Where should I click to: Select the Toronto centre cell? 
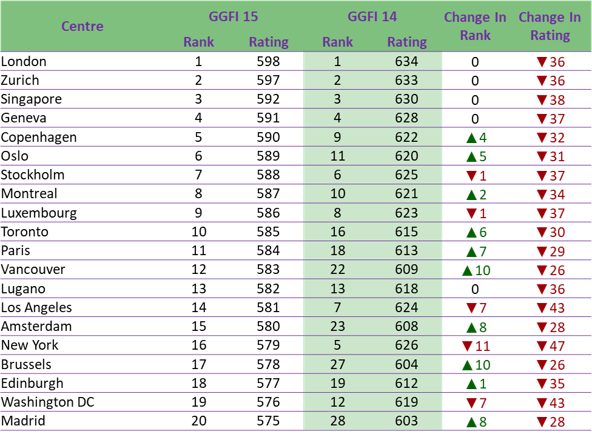(25, 232)
